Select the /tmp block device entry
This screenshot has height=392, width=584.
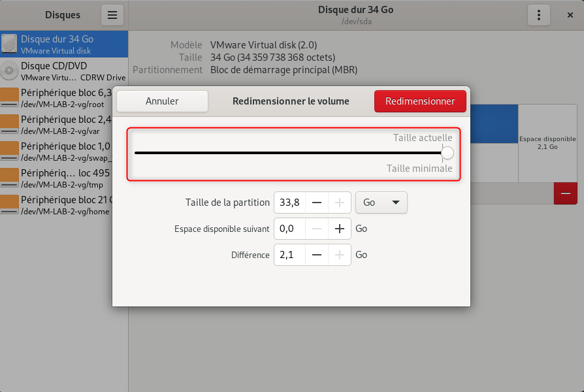pos(59,178)
